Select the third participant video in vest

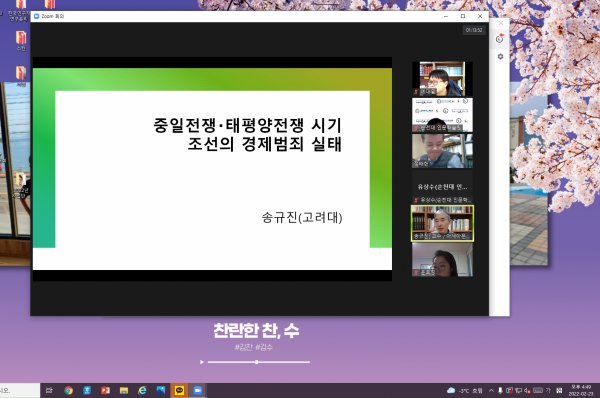pyautogui.click(x=442, y=151)
